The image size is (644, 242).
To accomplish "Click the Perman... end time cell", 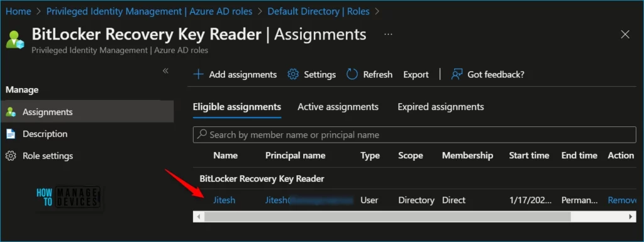I will (x=579, y=200).
